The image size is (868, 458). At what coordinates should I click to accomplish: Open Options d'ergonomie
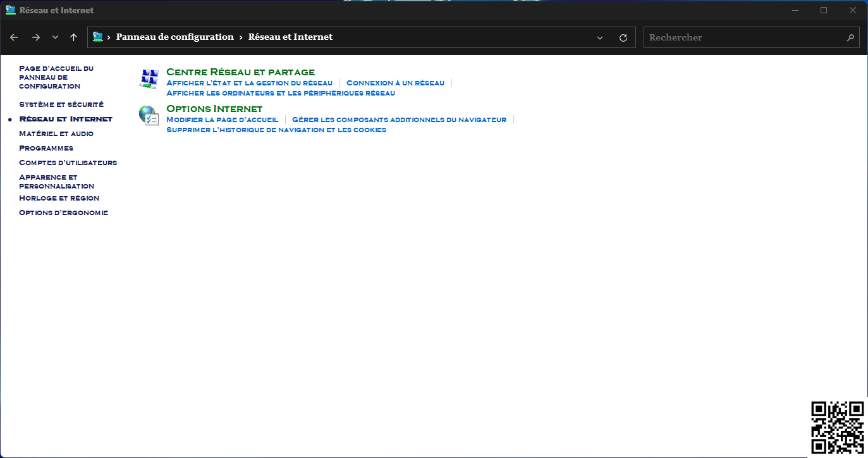(x=64, y=213)
